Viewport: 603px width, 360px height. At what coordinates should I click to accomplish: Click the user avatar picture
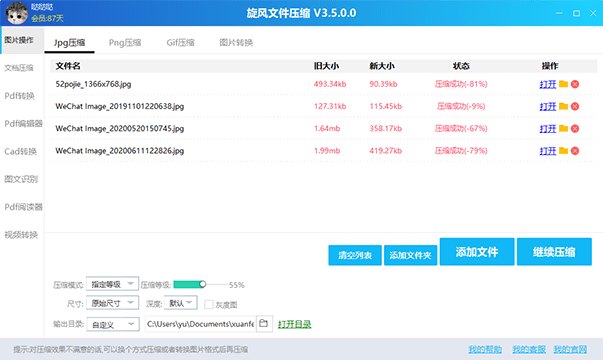point(17,13)
